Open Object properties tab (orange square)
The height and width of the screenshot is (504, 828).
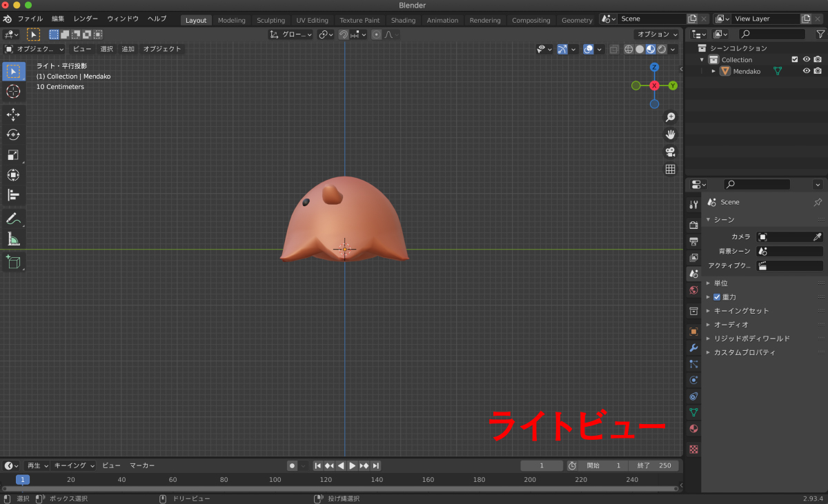click(x=693, y=331)
